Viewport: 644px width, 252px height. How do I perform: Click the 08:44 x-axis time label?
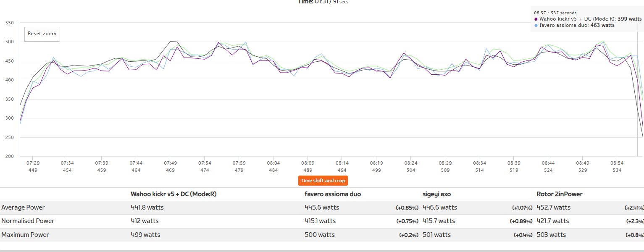548,163
